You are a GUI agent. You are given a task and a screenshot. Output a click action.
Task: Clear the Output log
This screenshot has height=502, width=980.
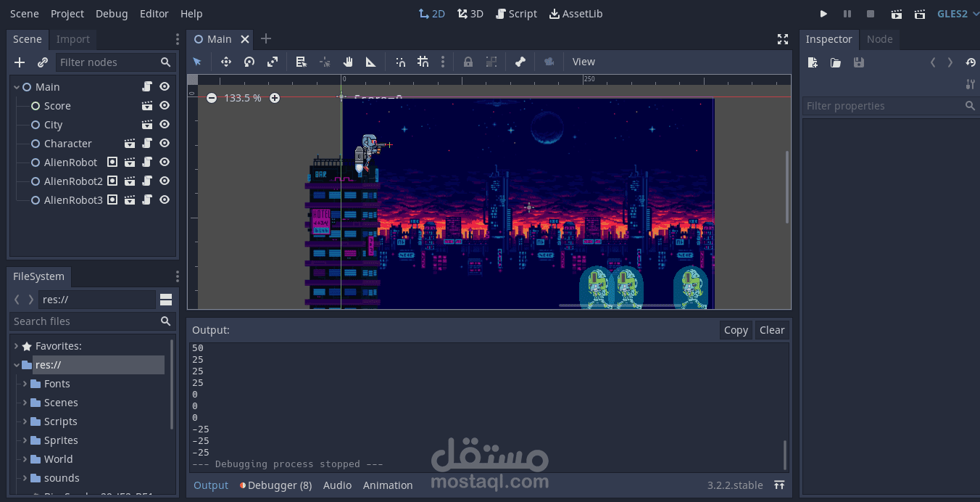point(772,330)
